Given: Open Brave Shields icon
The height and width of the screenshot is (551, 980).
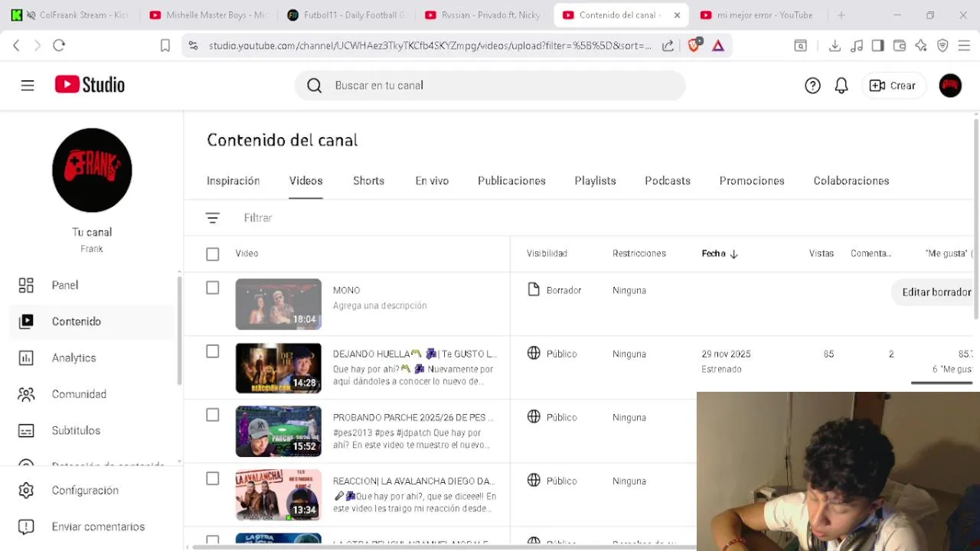Looking at the screenshot, I should [694, 45].
